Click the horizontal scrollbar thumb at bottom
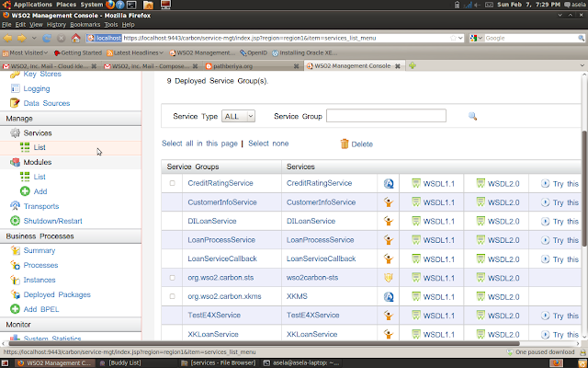The image size is (588, 368). coord(264,343)
